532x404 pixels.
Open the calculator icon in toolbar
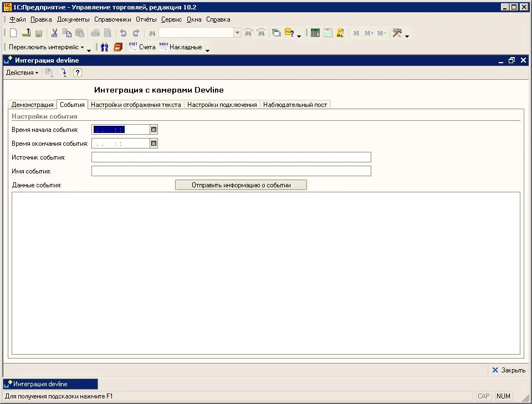(315, 33)
